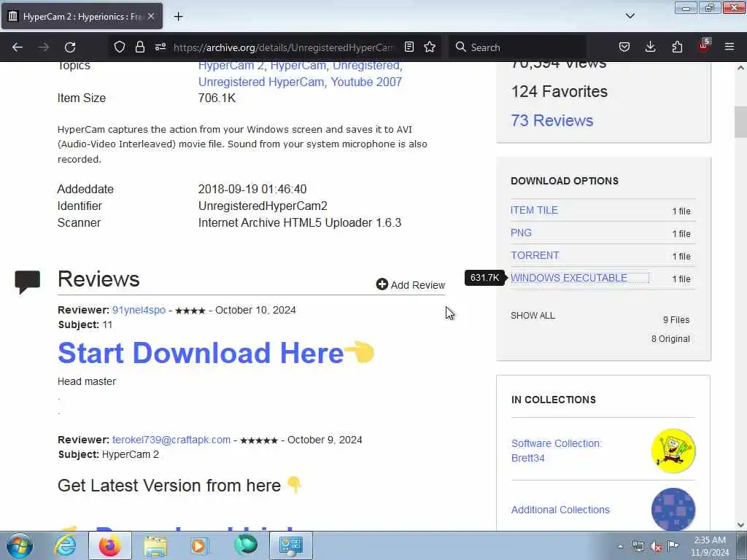Open Windows Media Player taskbar icon

click(x=200, y=545)
